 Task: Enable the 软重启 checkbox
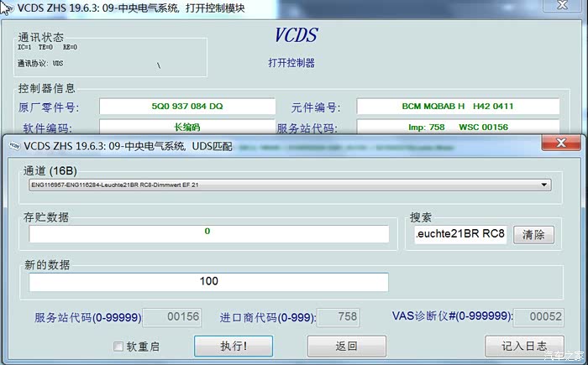(x=118, y=346)
